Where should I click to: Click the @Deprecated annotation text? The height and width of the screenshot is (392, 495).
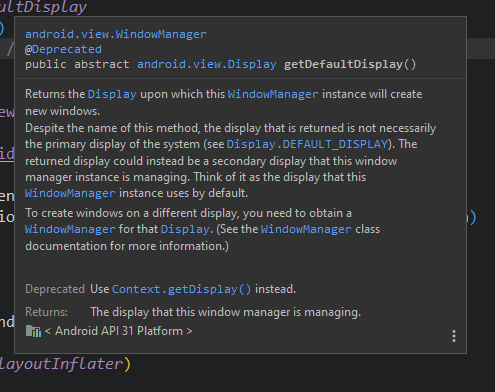pos(63,49)
